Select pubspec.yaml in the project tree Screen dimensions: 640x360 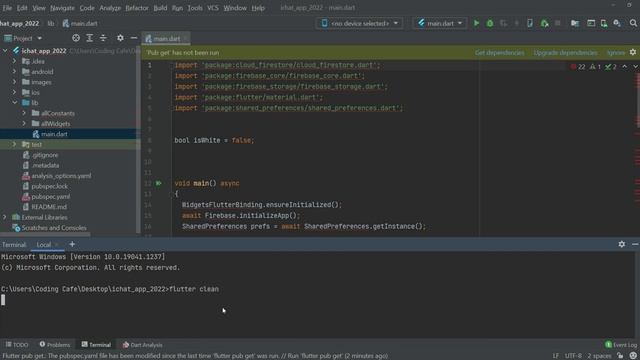point(51,196)
